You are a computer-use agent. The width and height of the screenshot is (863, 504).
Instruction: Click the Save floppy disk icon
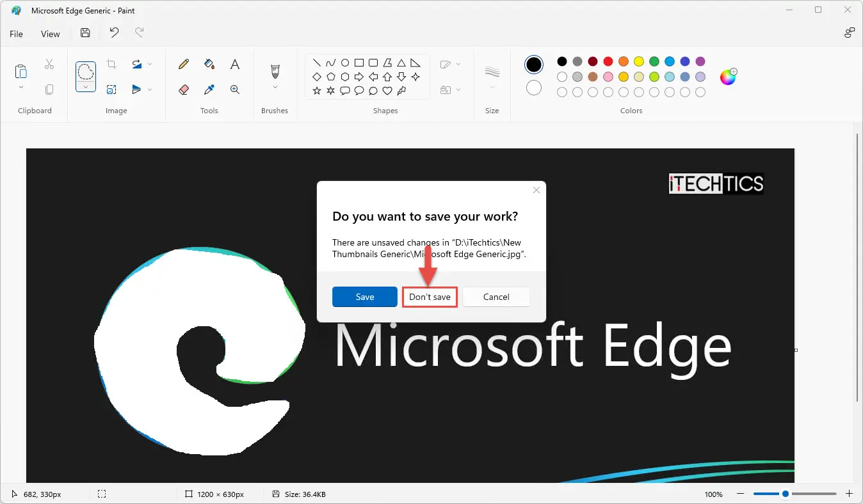pyautogui.click(x=85, y=33)
